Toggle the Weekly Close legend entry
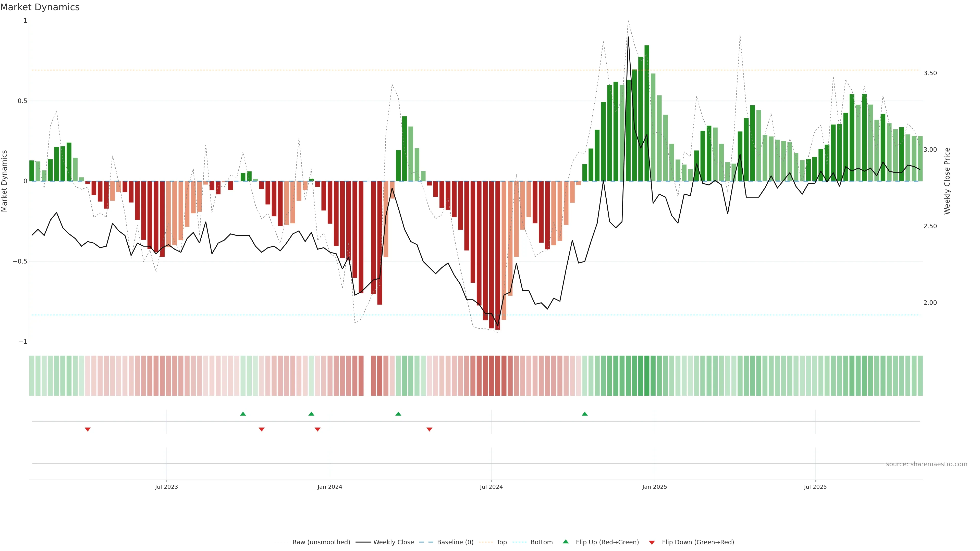This screenshot has height=551, width=980. point(393,542)
